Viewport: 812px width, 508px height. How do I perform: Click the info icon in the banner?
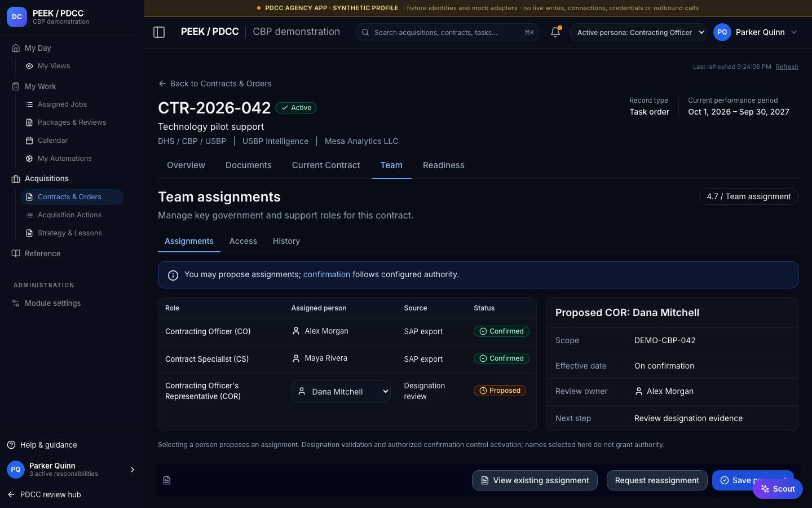tap(173, 275)
